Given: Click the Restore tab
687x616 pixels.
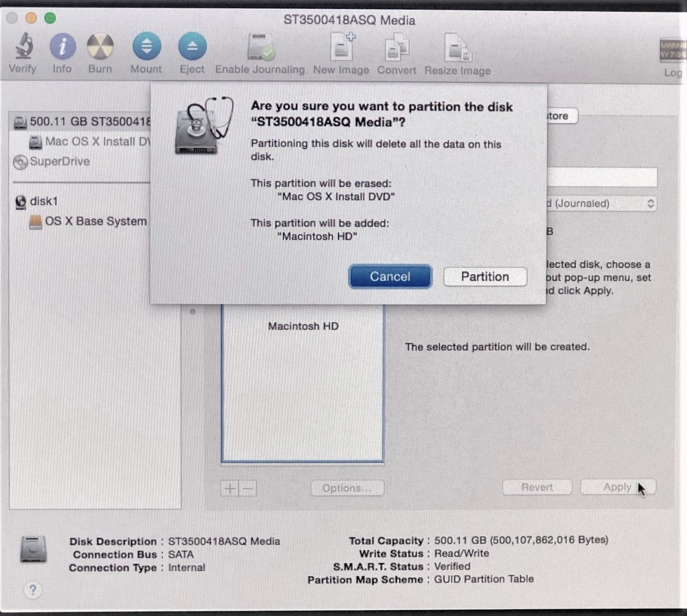Looking at the screenshot, I should coord(562,116).
